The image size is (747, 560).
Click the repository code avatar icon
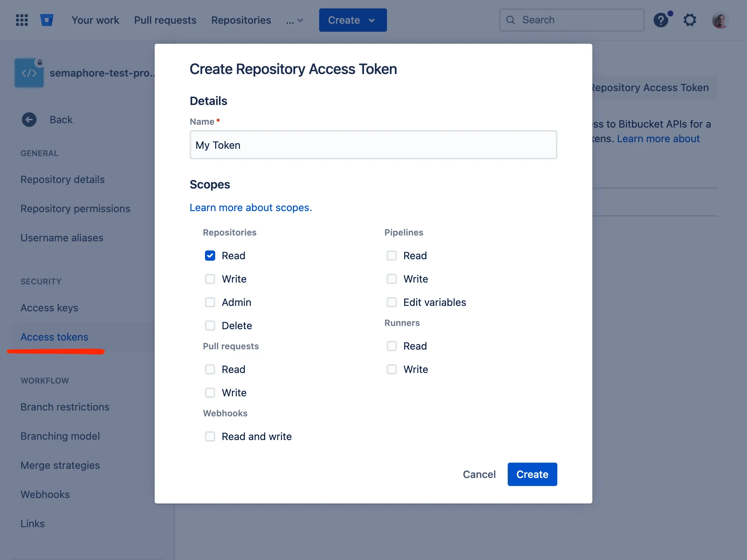(x=29, y=73)
